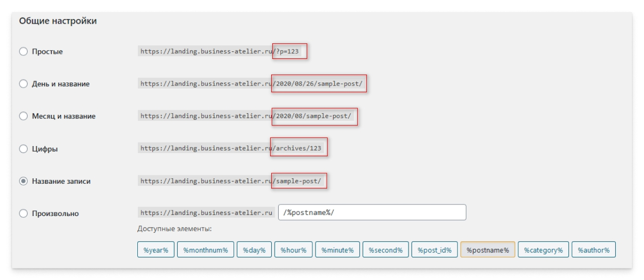Image resolution: width=644 pixels, height=280 pixels.
Task: Insert the %category% tag
Action: (x=543, y=250)
